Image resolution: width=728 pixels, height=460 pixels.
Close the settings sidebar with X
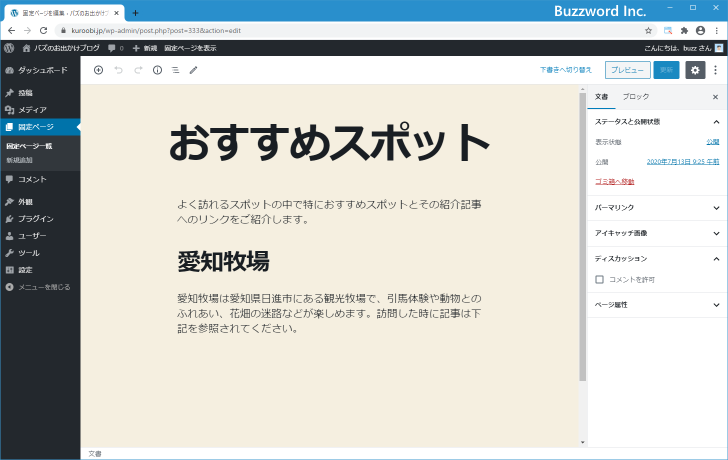tap(715, 97)
